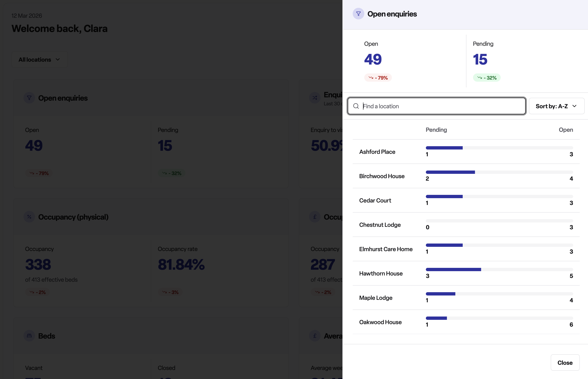Click the Hawthorn House open count of 5

point(571,276)
